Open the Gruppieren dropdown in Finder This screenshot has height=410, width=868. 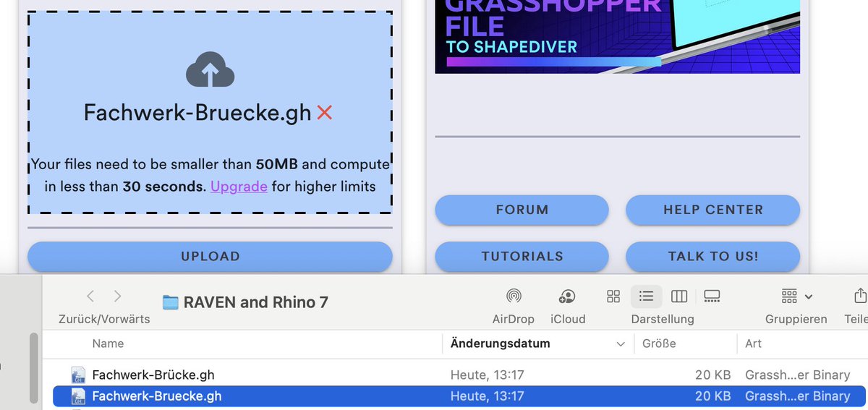(x=796, y=296)
